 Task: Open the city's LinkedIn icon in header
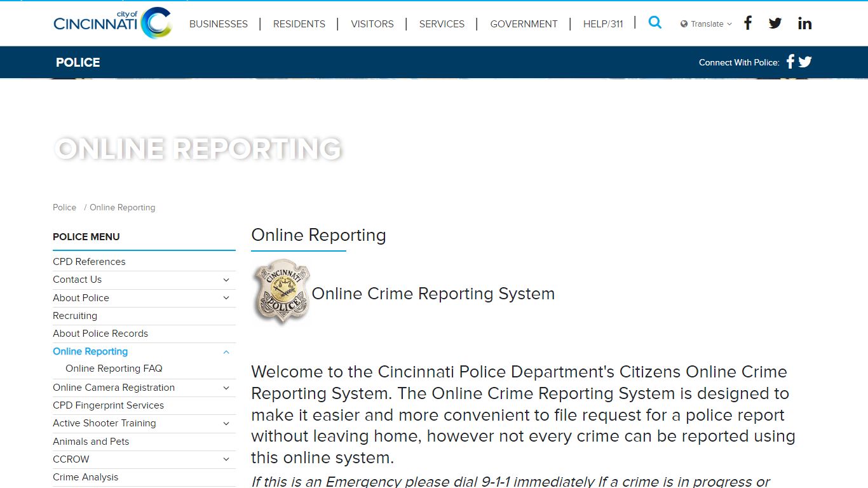805,24
